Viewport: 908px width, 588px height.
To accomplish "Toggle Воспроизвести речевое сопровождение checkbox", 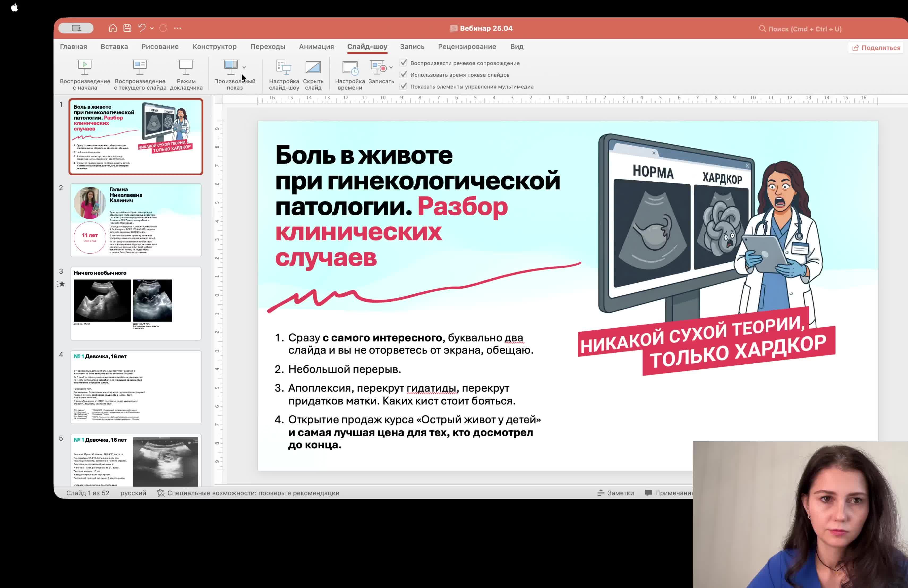I will point(404,63).
